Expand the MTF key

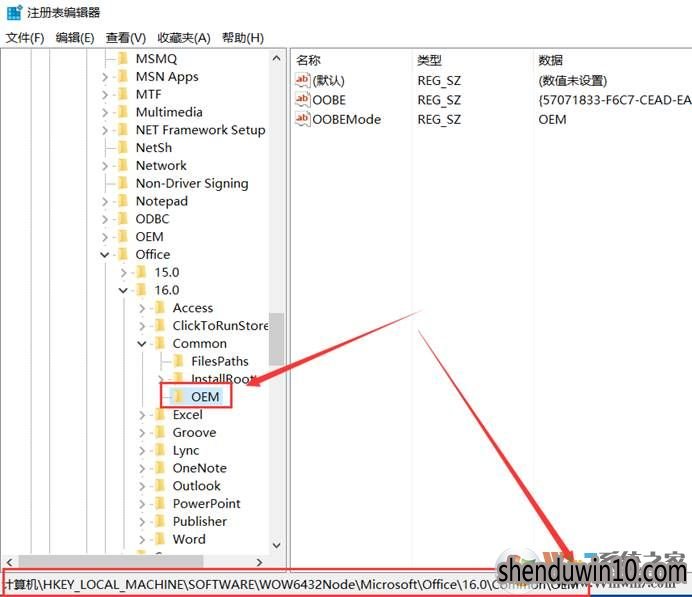(x=105, y=95)
